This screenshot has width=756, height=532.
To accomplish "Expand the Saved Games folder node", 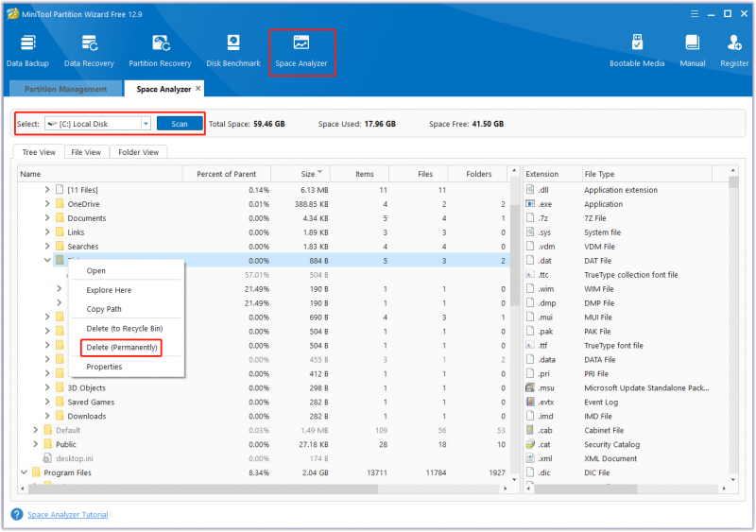I will coord(47,402).
